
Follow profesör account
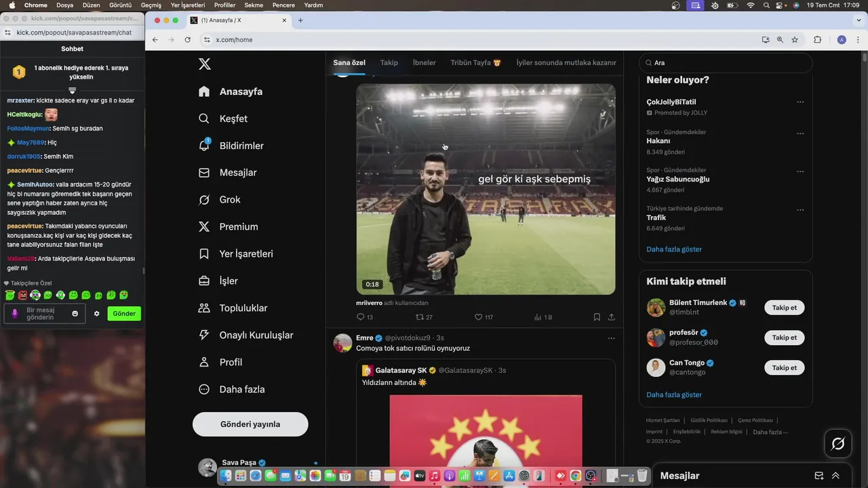(785, 338)
